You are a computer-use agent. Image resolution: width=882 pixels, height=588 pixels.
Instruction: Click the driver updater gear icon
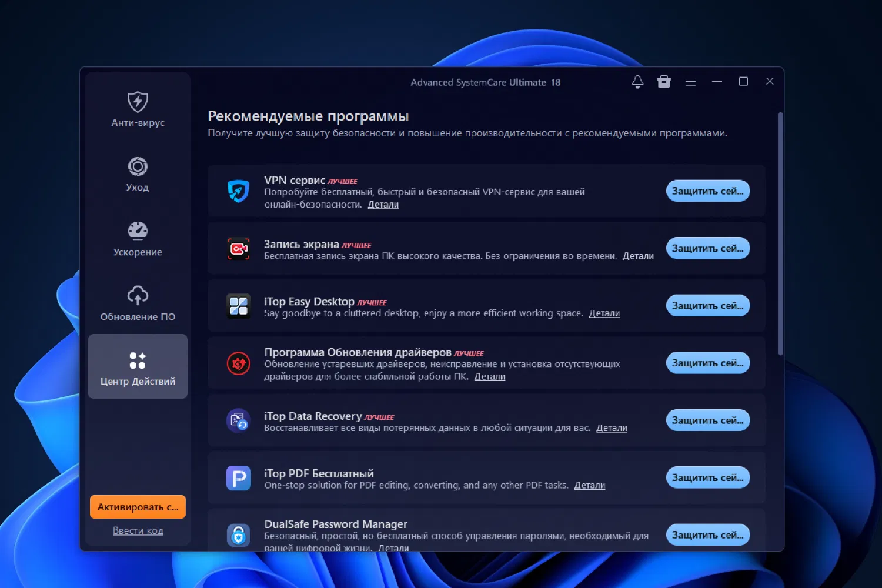[x=238, y=363]
